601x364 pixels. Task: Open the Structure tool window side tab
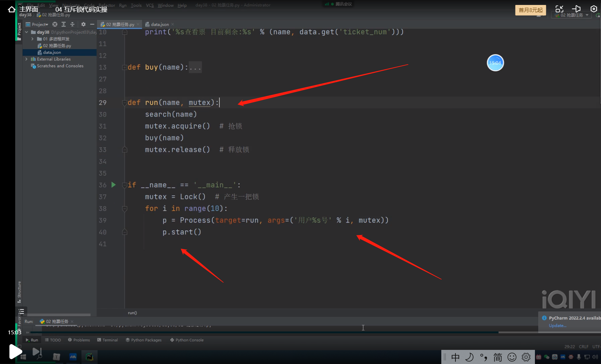[x=19, y=292]
